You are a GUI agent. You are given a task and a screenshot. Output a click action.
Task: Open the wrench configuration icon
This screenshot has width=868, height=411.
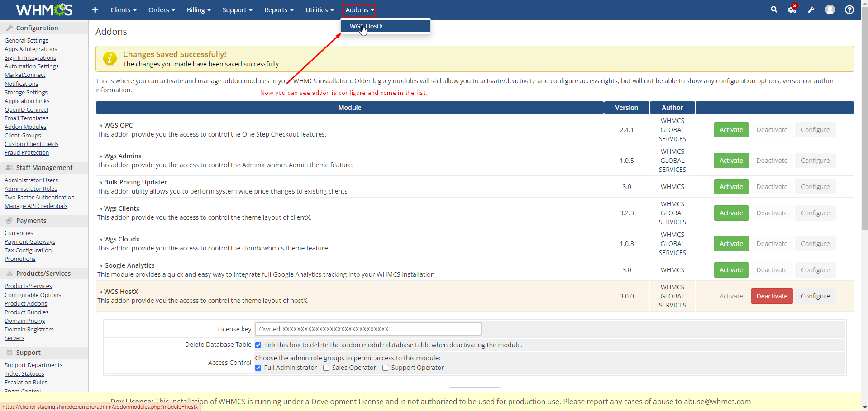[811, 10]
